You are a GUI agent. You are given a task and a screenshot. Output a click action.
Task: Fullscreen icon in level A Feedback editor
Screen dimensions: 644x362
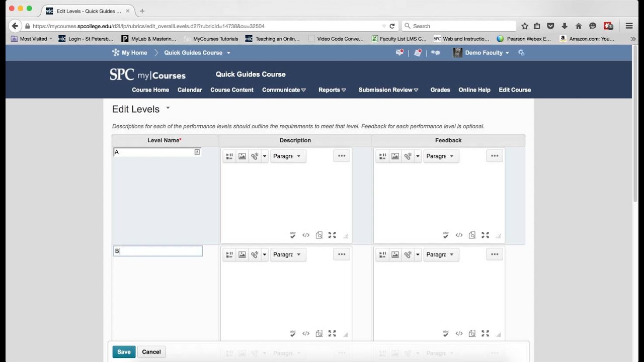(485, 235)
